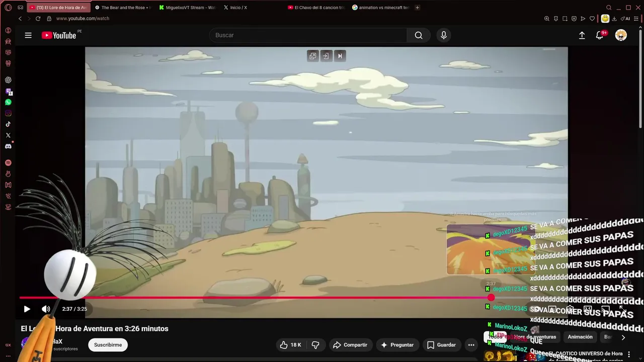Expand the Opera sidebar three-dots settings
Viewport: 644px width, 362px height.
(x=8, y=356)
